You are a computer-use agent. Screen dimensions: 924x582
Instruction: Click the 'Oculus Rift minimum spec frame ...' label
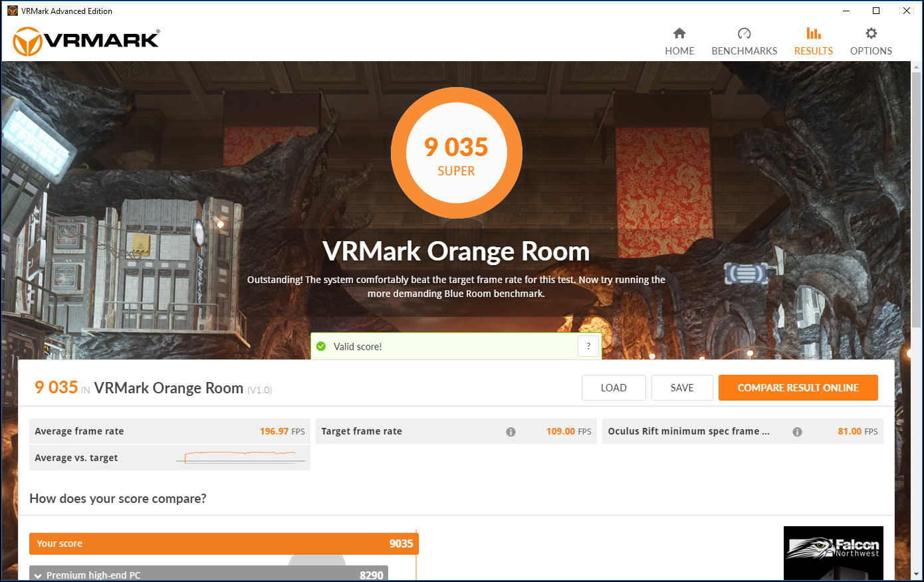tap(689, 431)
